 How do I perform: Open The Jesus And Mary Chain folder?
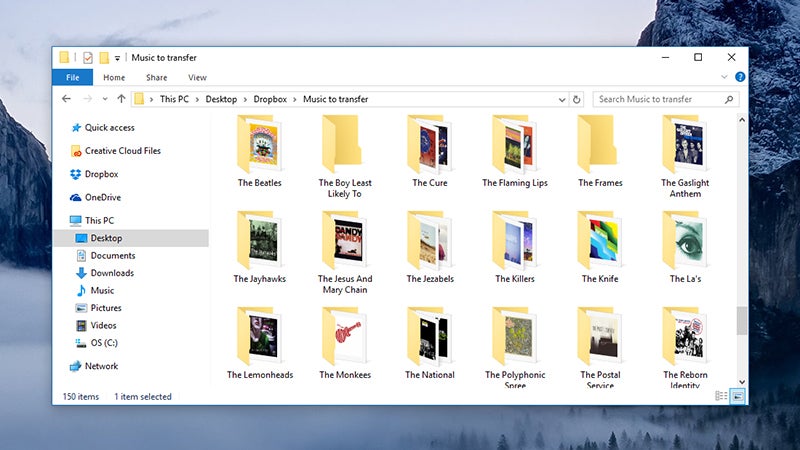pyautogui.click(x=345, y=253)
